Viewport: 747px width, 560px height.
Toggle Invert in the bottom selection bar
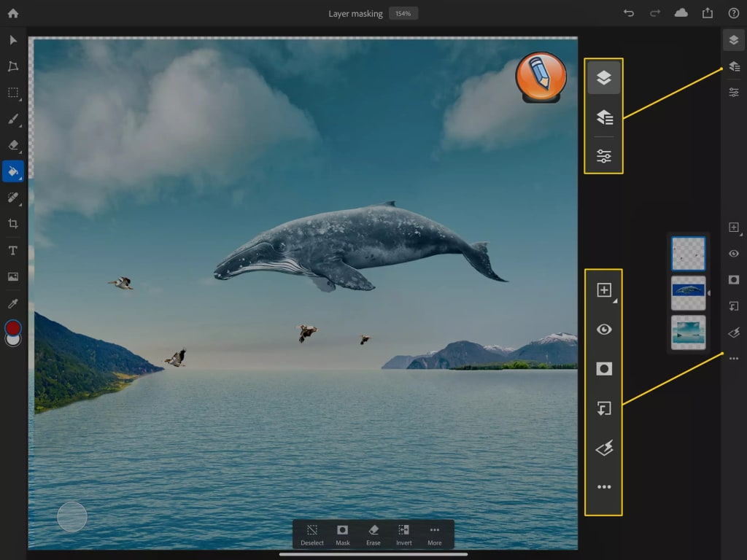pos(404,534)
